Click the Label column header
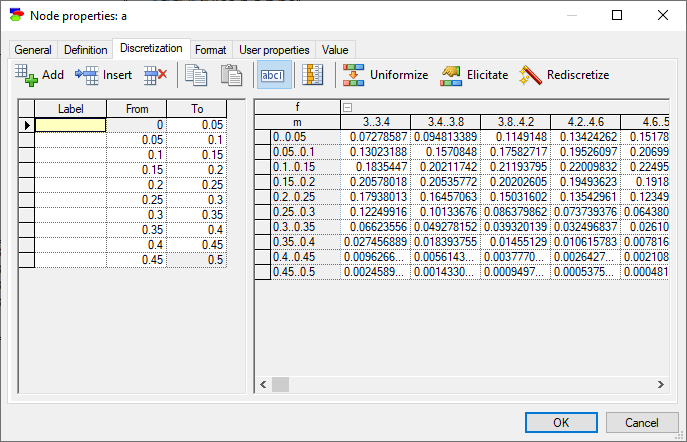 [71, 109]
